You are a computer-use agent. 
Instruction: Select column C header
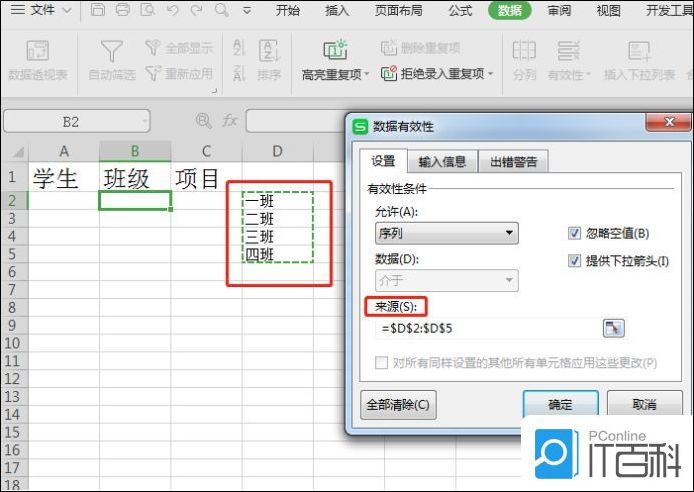coord(206,151)
